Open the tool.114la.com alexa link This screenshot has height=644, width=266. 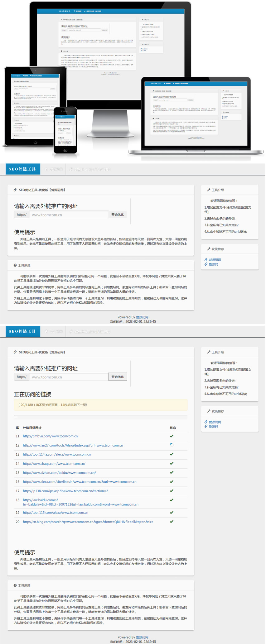point(57,454)
